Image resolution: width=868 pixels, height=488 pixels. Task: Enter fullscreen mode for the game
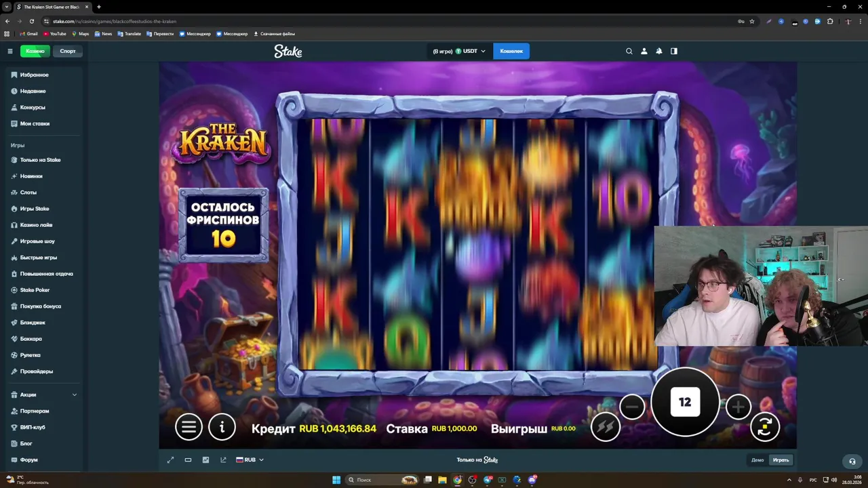coord(170,460)
